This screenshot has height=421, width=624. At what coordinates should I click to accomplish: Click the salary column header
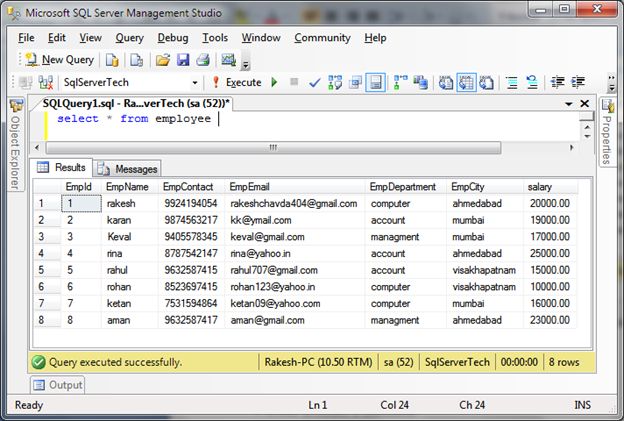click(550, 187)
